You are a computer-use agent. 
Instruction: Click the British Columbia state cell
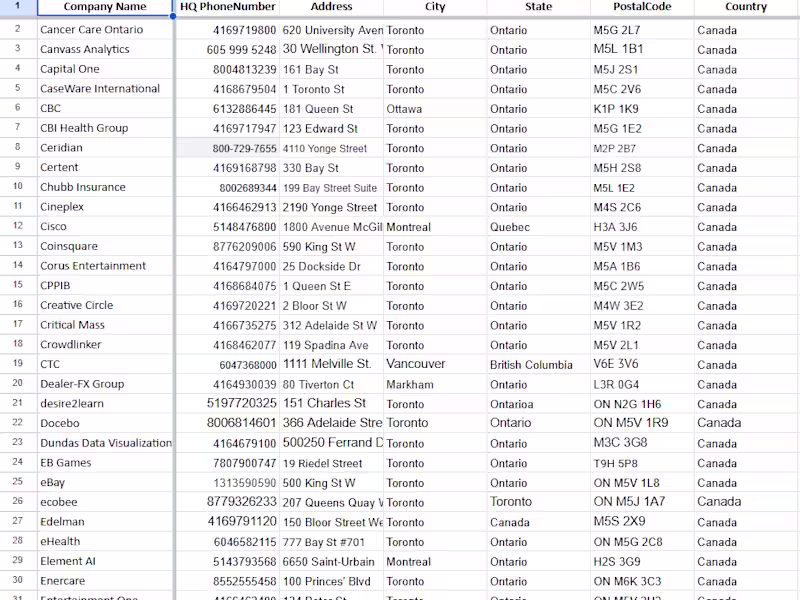click(539, 364)
